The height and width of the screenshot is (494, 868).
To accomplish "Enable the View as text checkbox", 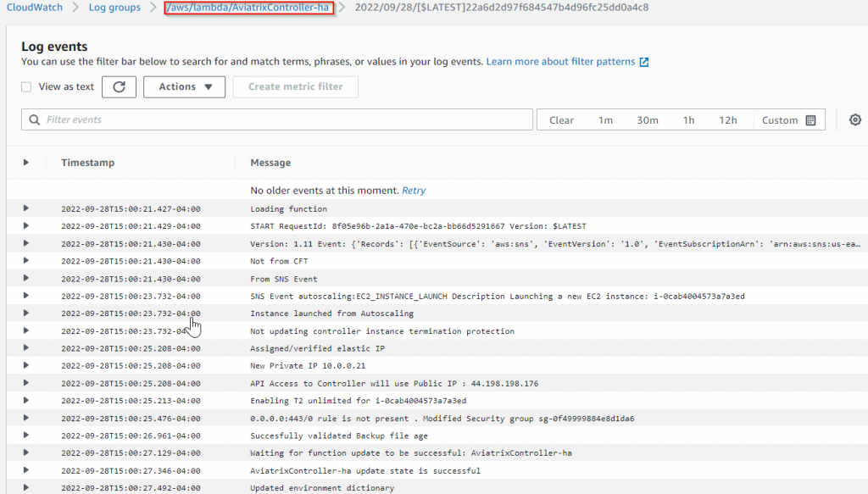I will (x=26, y=86).
